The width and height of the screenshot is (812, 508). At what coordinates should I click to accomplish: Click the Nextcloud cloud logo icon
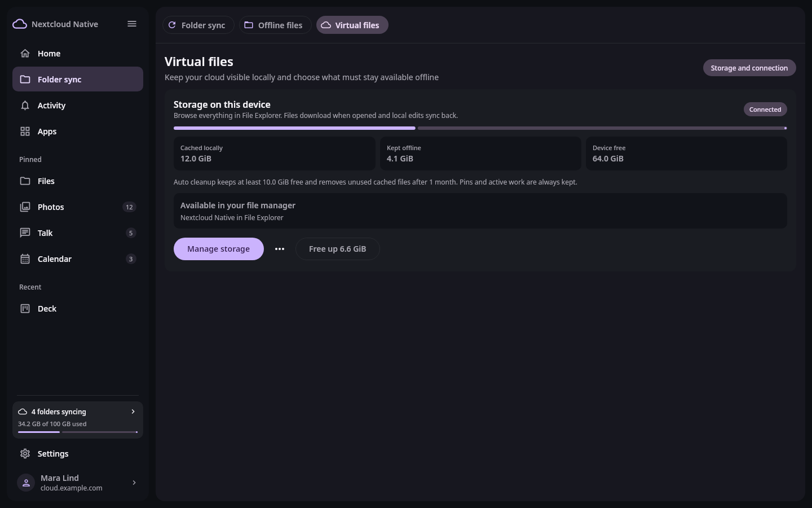click(x=20, y=24)
